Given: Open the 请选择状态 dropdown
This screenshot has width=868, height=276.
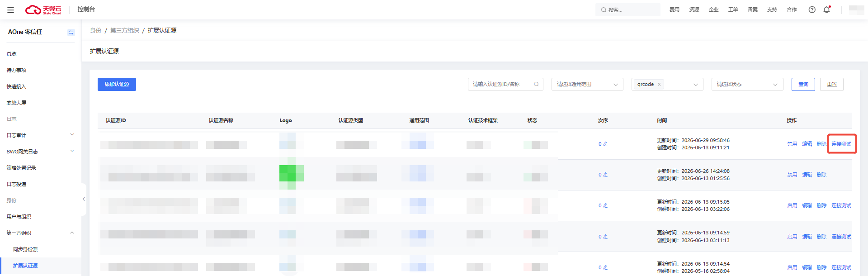Looking at the screenshot, I should [747, 84].
